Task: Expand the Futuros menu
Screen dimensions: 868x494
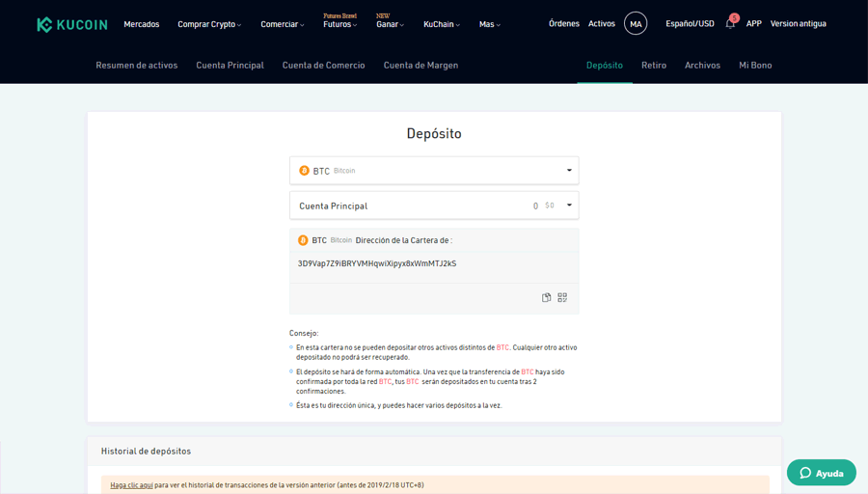Action: click(339, 24)
